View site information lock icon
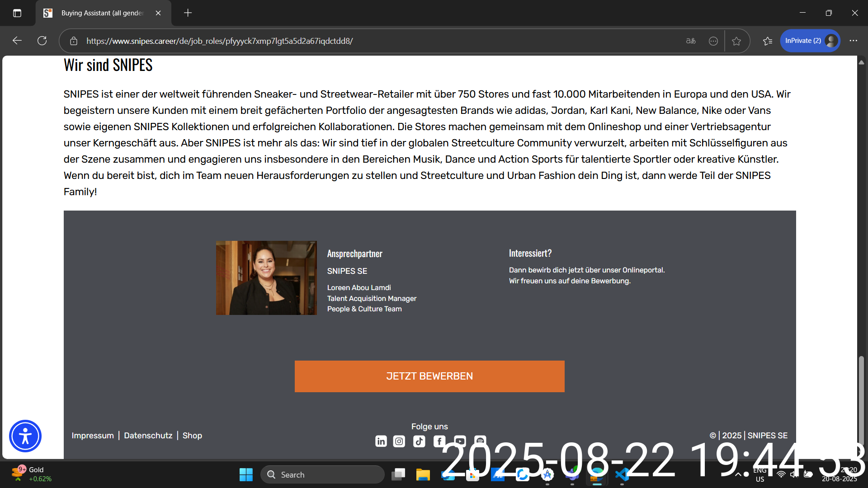This screenshot has width=868, height=488. (x=74, y=41)
